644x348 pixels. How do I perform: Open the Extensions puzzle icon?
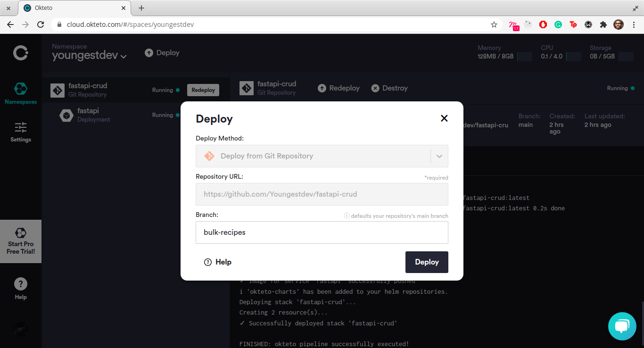(x=603, y=25)
